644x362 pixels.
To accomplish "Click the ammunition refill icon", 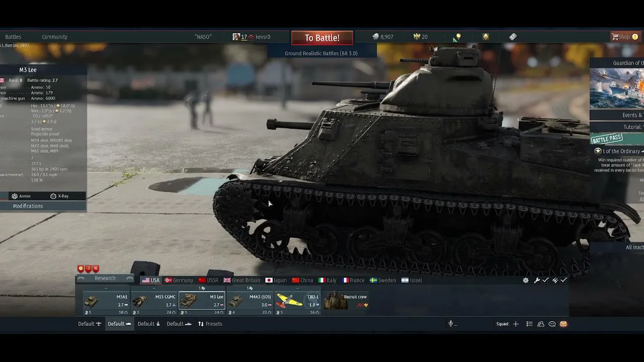I will pyautogui.click(x=555, y=281).
